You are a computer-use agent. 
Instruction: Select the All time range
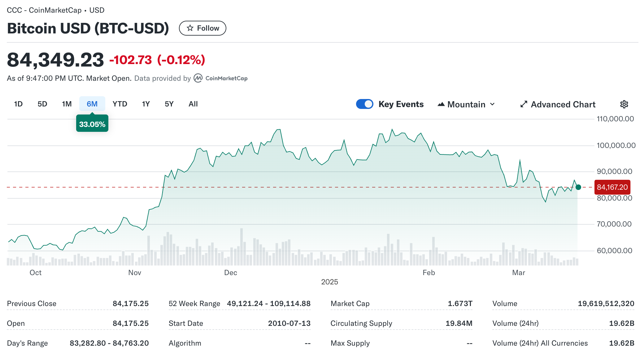tap(193, 104)
